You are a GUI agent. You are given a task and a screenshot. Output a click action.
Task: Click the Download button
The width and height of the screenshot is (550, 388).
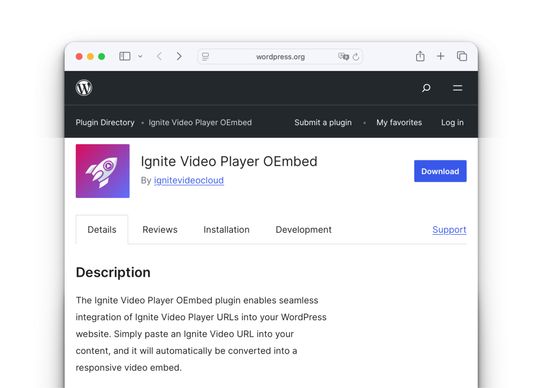(440, 171)
